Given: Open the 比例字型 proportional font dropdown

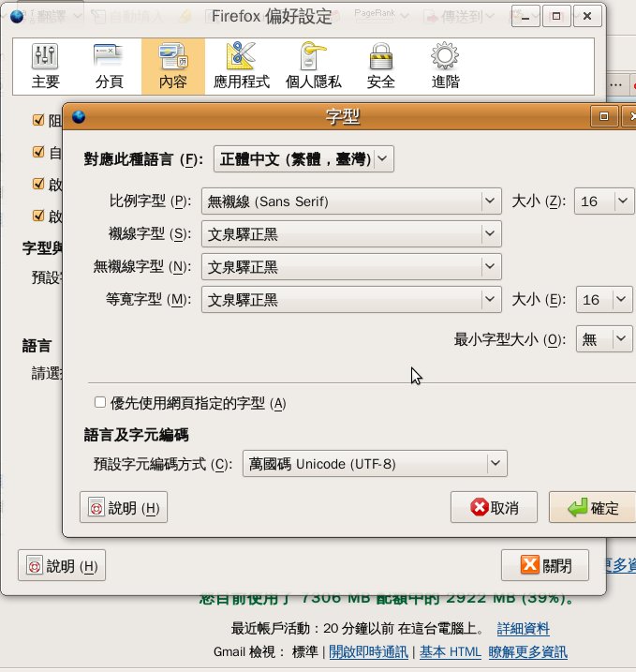Looking at the screenshot, I should (x=351, y=201).
